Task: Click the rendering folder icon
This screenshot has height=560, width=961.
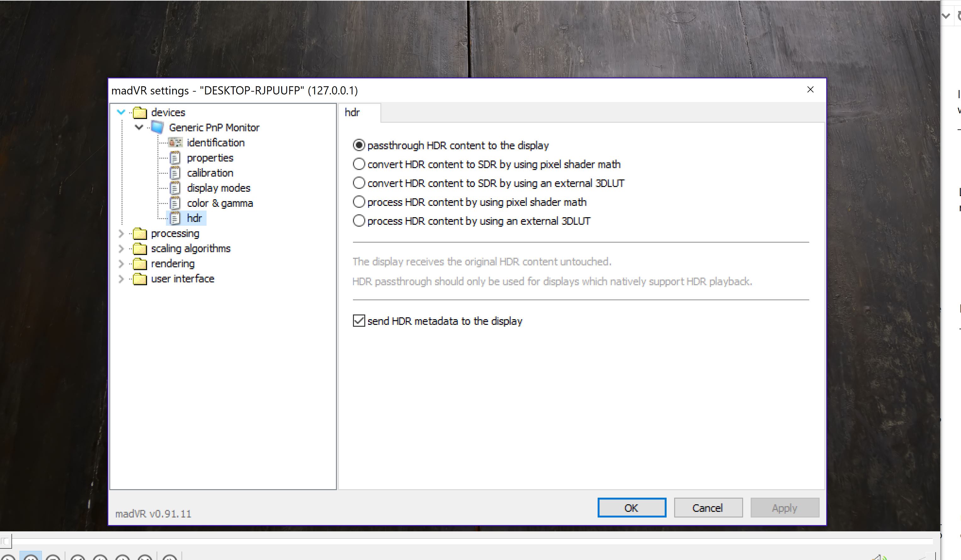Action: tap(140, 264)
